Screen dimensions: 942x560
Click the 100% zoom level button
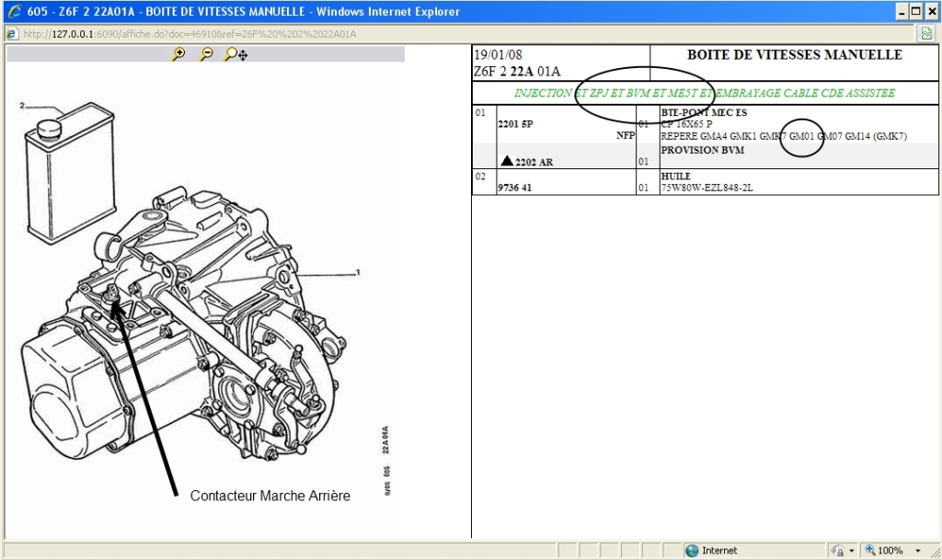tap(883, 550)
